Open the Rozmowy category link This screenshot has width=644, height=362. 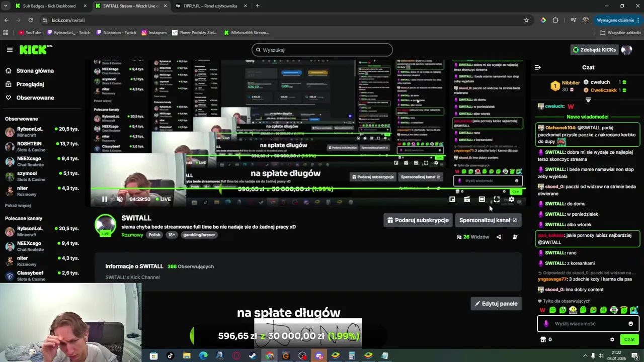click(132, 235)
